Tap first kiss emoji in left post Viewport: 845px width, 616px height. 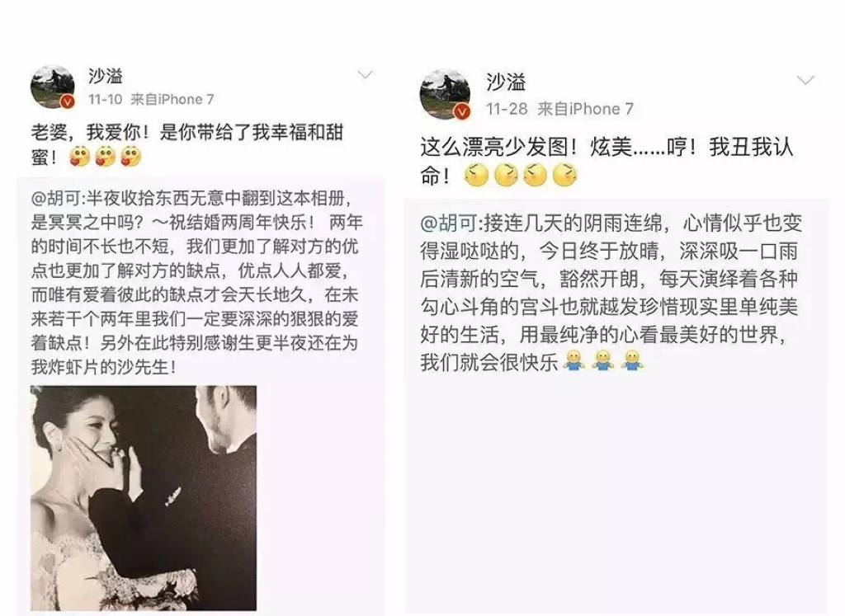[x=80, y=157]
